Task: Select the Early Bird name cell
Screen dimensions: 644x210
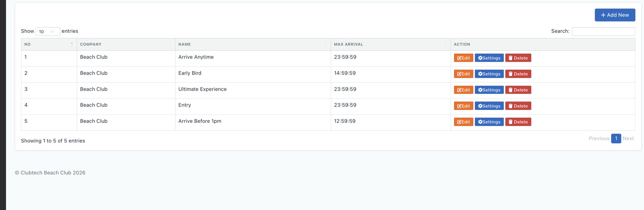Action: tap(253, 74)
